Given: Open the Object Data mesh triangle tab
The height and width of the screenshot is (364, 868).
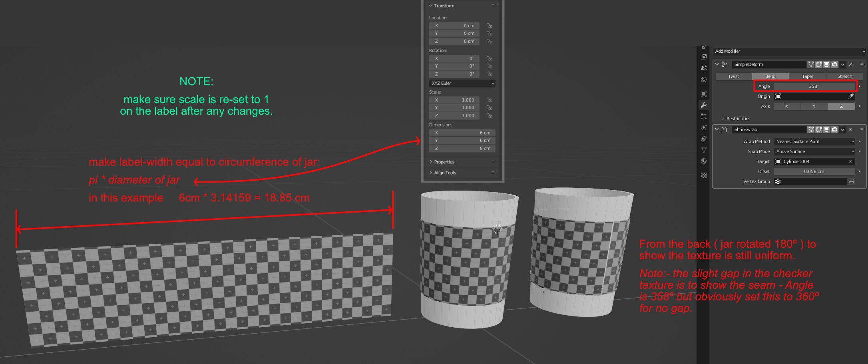Looking at the screenshot, I should 704,150.
